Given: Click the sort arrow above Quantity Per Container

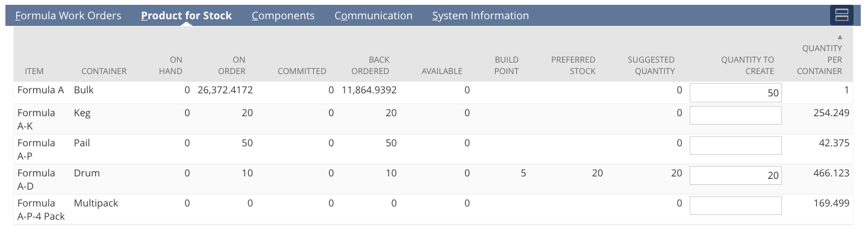Looking at the screenshot, I should (x=840, y=37).
